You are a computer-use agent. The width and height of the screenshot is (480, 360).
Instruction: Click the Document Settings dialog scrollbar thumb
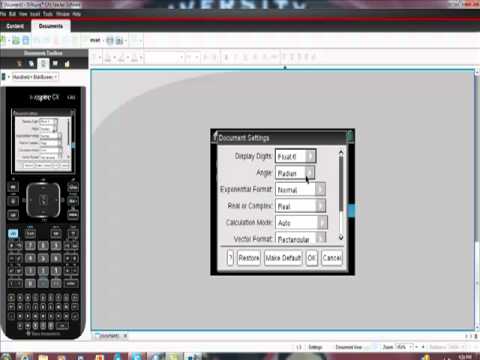(341, 183)
